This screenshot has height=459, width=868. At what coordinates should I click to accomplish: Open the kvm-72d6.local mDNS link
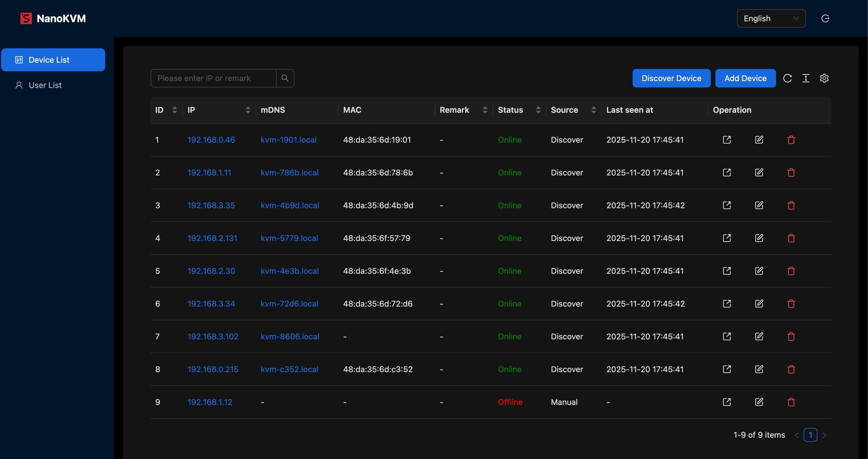289,303
